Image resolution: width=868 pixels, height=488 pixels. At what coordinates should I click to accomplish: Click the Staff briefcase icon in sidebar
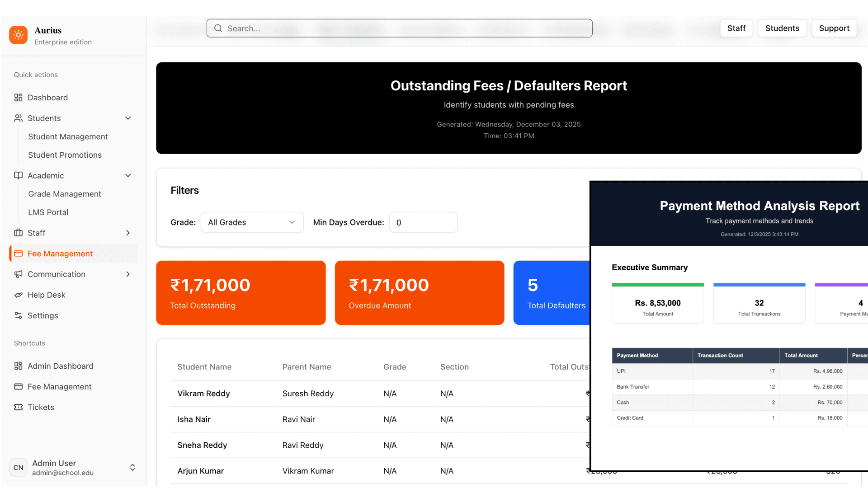[x=18, y=233]
